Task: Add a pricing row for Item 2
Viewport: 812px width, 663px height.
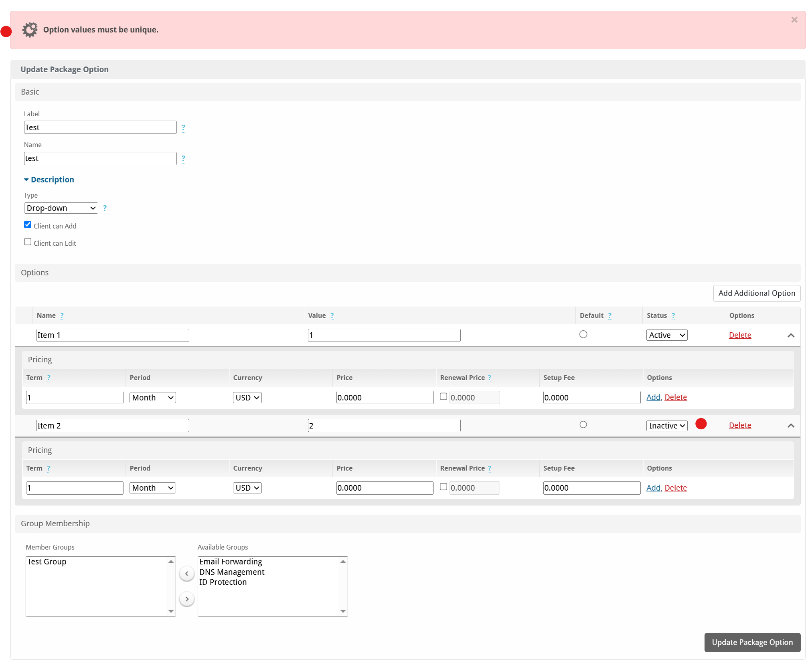Action: tap(653, 488)
